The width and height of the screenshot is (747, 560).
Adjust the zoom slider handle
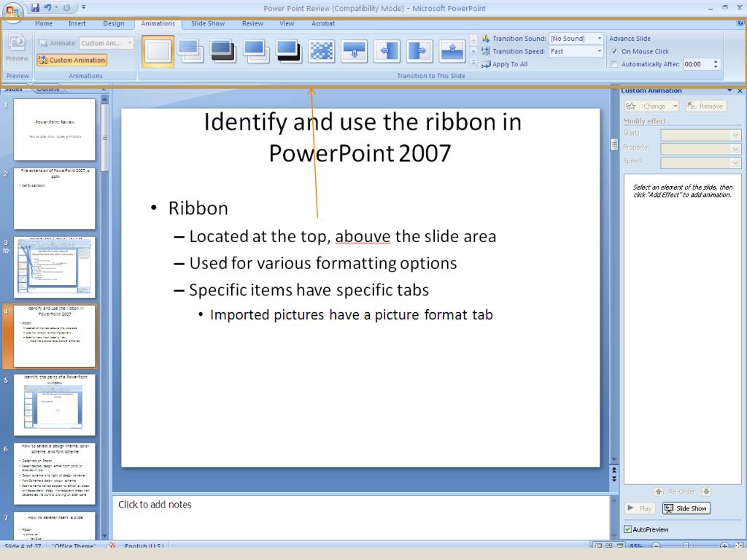(686, 545)
